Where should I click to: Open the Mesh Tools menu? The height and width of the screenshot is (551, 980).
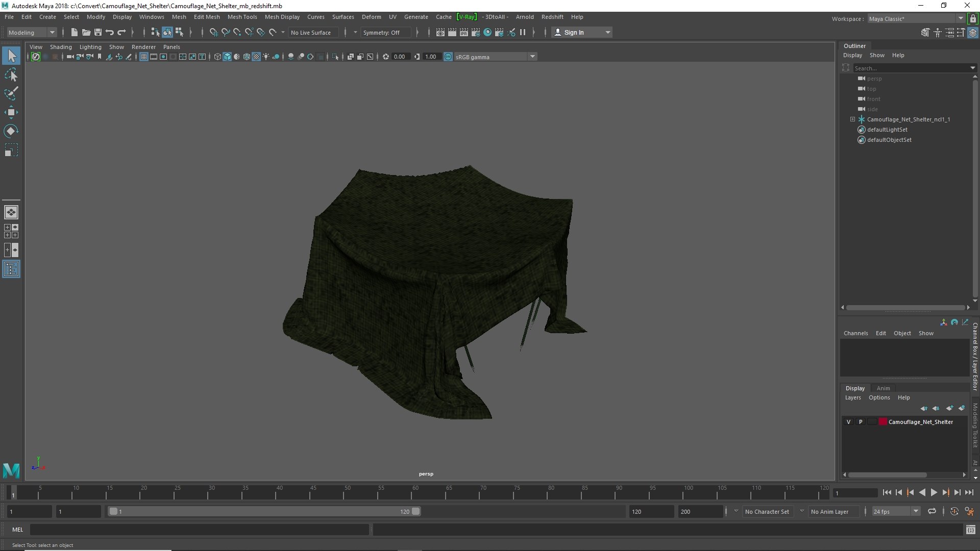(242, 17)
